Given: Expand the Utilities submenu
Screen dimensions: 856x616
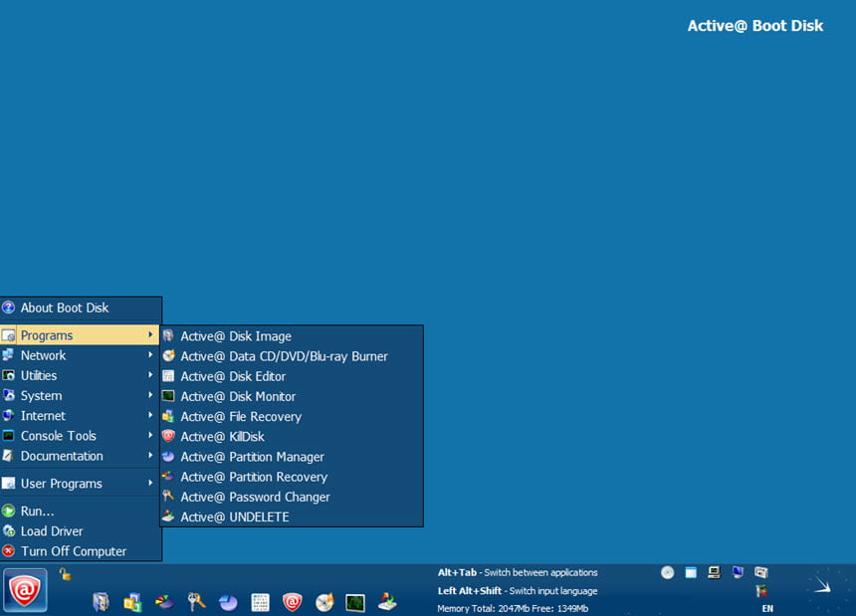Looking at the screenshot, I should pyautogui.click(x=80, y=375).
